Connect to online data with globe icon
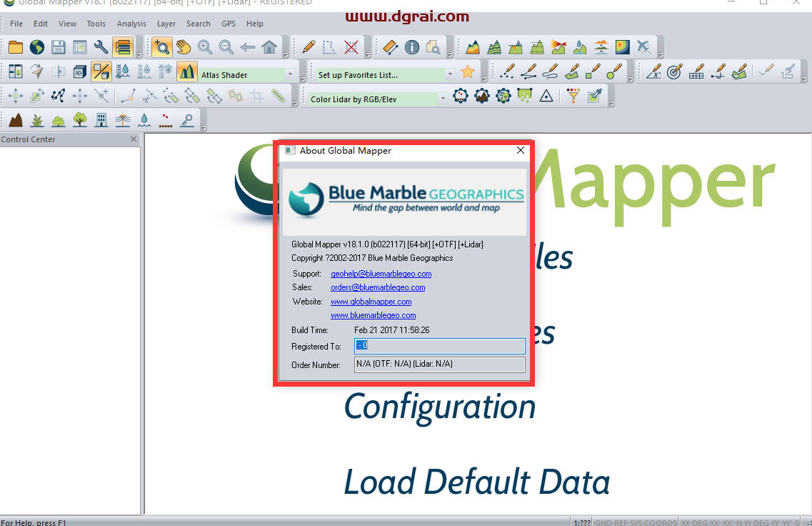This screenshot has height=526, width=812. 36,47
